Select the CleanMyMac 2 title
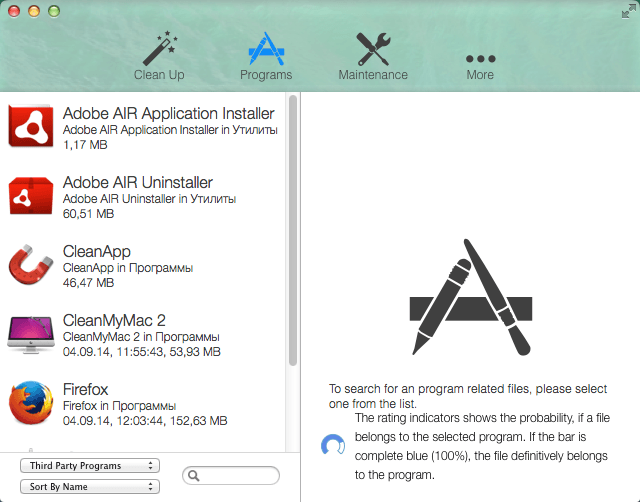Image resolution: width=640 pixels, height=502 pixels. click(x=114, y=321)
